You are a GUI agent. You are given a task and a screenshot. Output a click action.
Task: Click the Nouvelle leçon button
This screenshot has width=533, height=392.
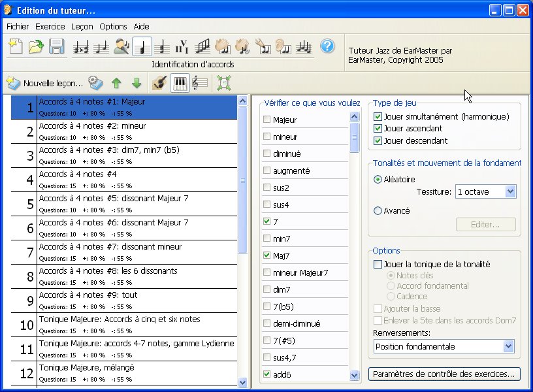click(45, 83)
